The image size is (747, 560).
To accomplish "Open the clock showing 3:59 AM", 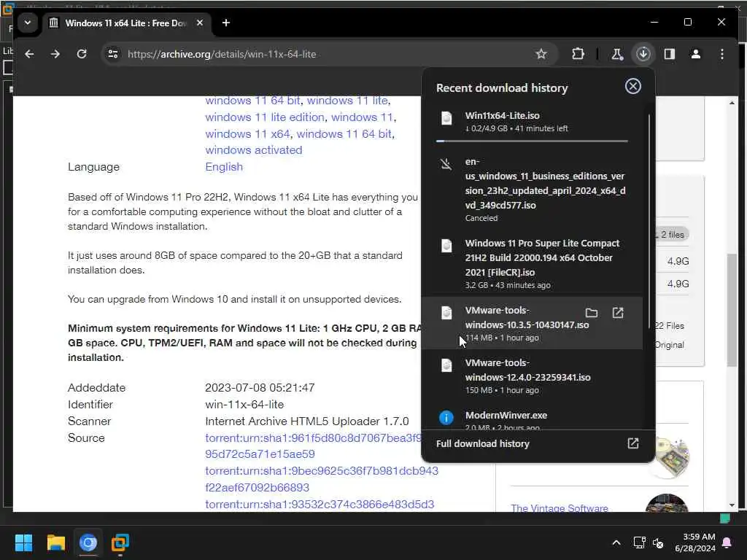I will coord(694,542).
